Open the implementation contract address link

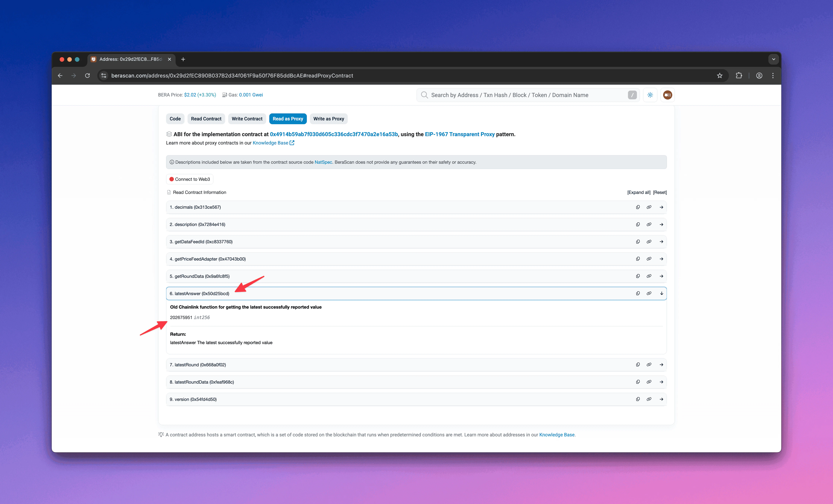[x=333, y=134]
